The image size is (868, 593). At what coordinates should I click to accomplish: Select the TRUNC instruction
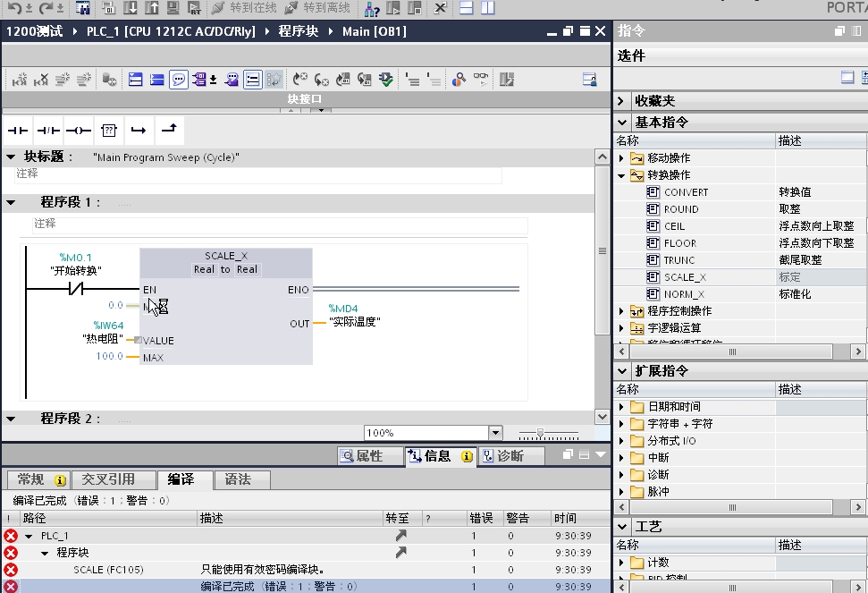[679, 260]
